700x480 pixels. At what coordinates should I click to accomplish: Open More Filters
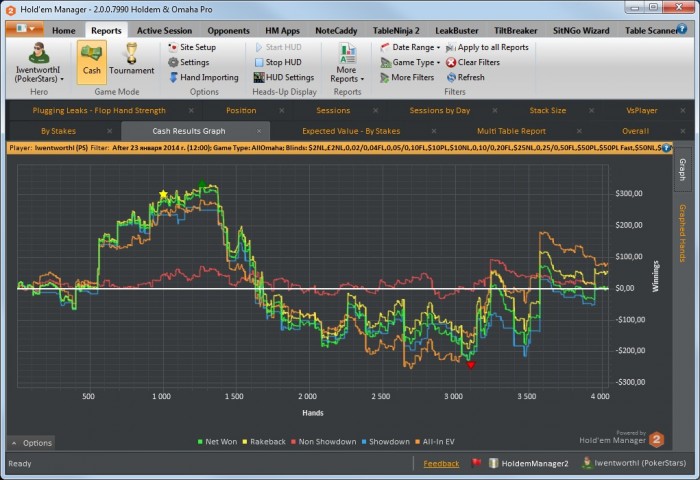(407, 78)
